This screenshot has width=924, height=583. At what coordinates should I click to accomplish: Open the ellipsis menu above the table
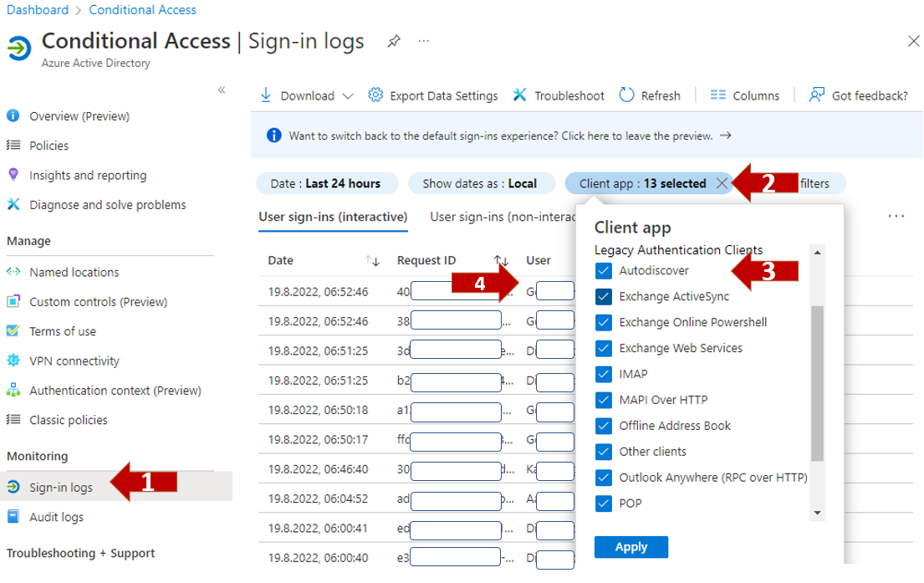click(896, 217)
